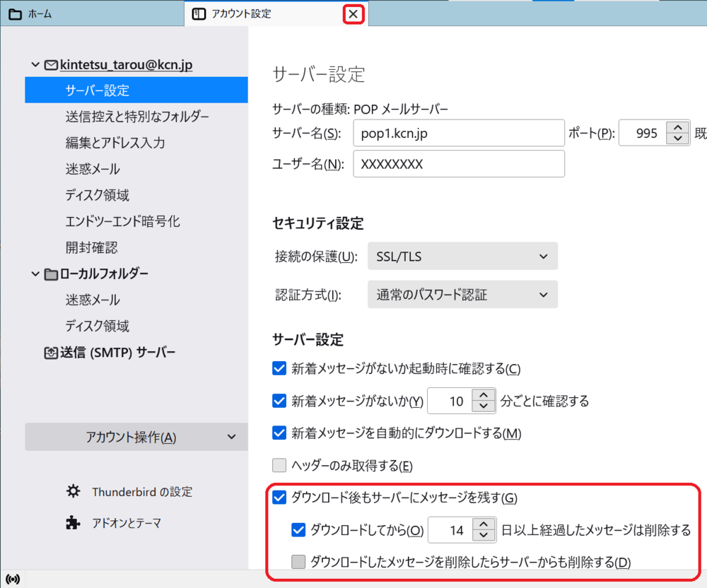Click the puzzle piece add-ons icon
The height and width of the screenshot is (588, 707).
73,523
